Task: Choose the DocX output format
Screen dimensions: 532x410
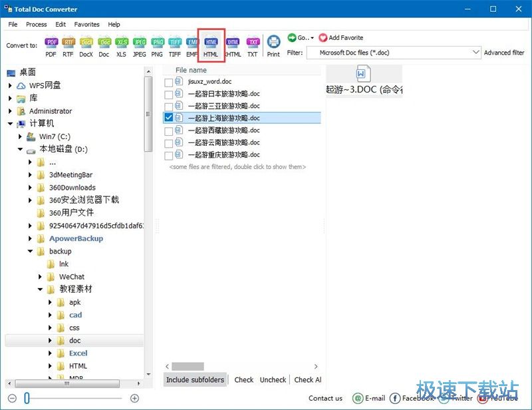Action: point(86,43)
